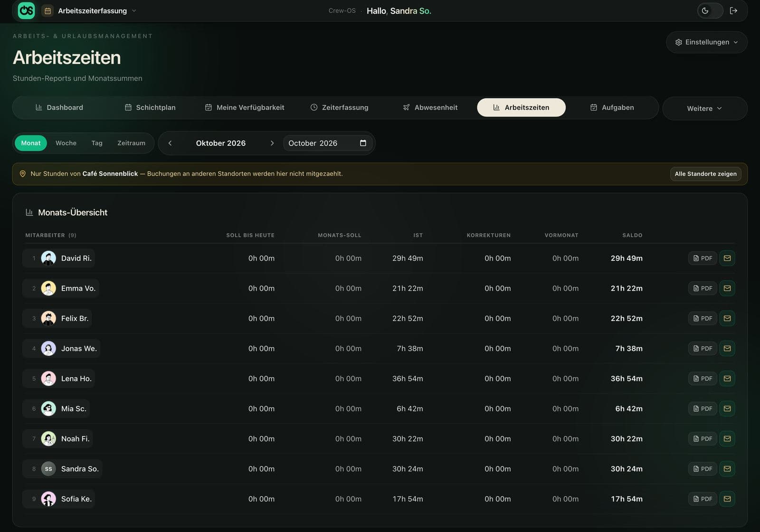The height and width of the screenshot is (532, 760).
Task: Click mail icon in Lena Ho. row
Action: [x=727, y=379]
